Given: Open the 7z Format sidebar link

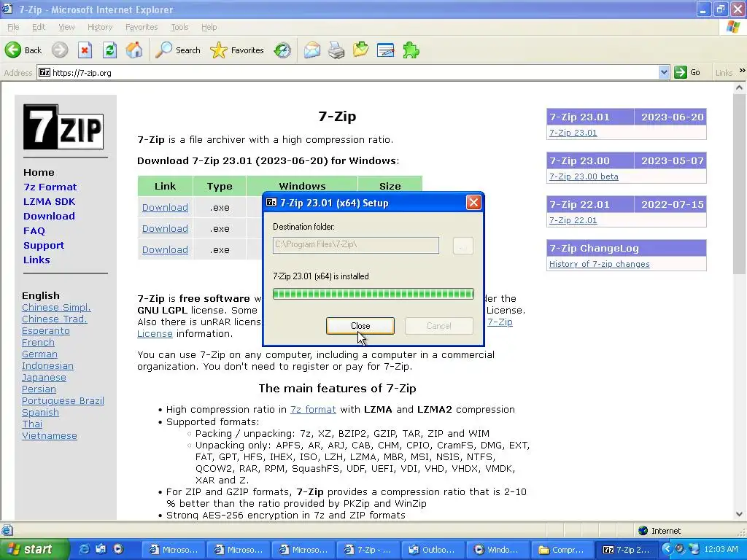Looking at the screenshot, I should 50,187.
